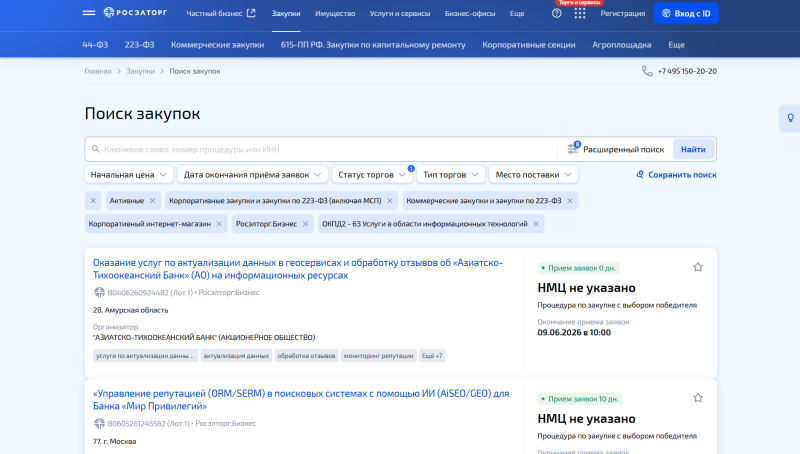Go to Главная breadcrumb
This screenshot has width=800, height=454.
click(x=97, y=71)
